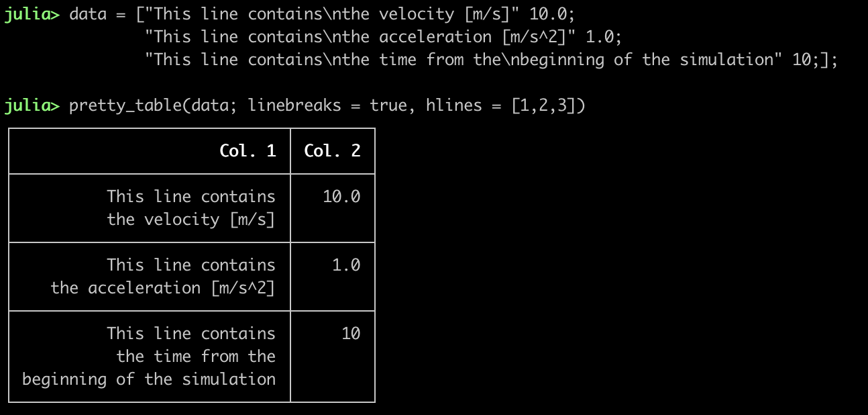Click the 'Col. 2' table header

pyautogui.click(x=332, y=151)
